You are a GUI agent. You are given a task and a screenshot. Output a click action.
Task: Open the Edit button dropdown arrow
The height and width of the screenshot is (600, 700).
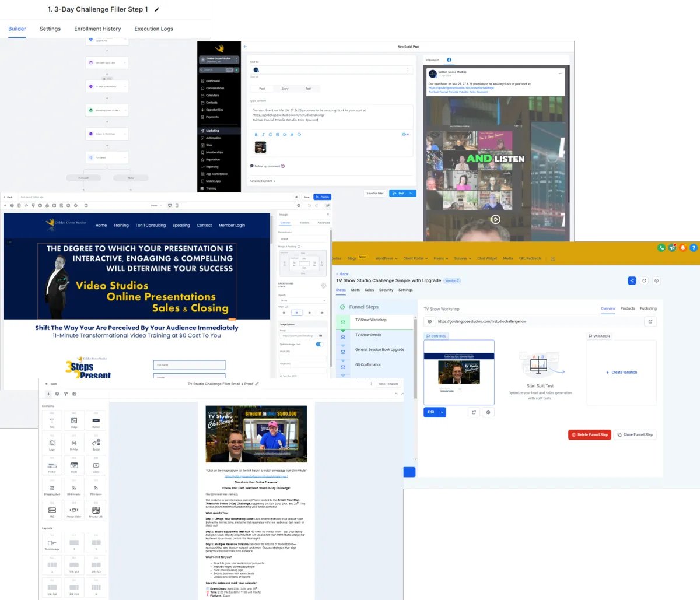point(442,412)
